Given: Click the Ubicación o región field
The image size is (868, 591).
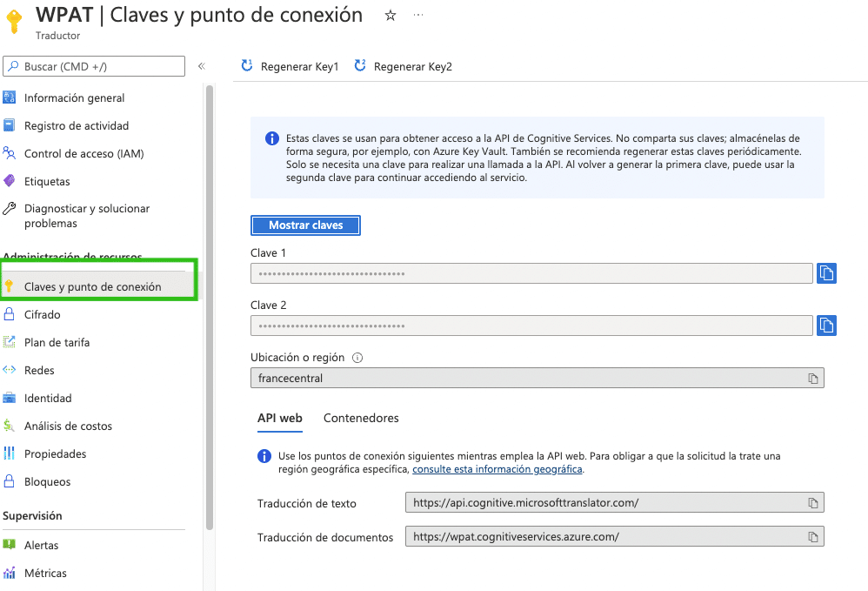Looking at the screenshot, I should [x=537, y=379].
